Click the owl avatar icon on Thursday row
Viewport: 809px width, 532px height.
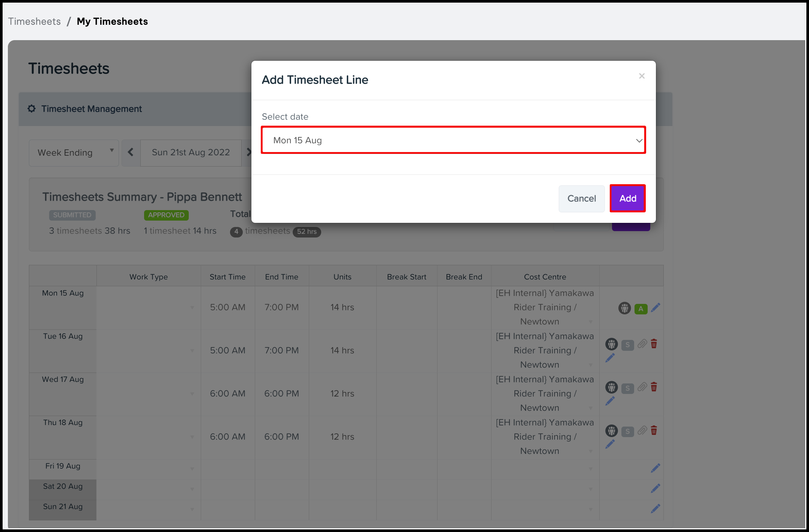[x=611, y=431]
